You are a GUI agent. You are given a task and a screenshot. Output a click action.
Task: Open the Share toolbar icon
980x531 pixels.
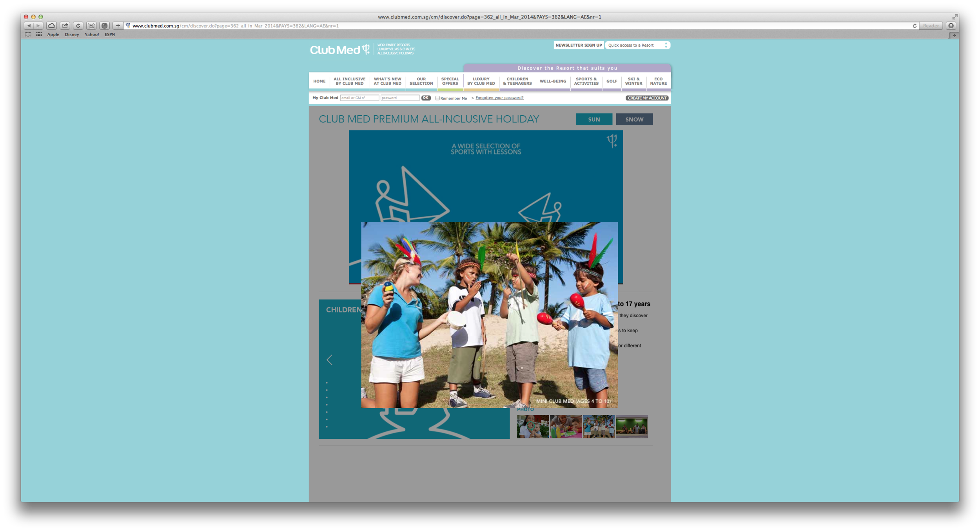pos(65,25)
